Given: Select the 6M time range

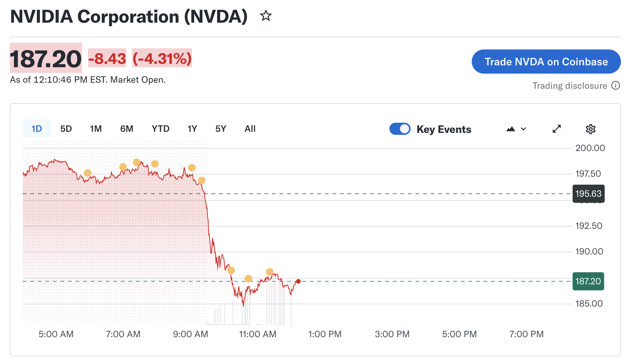Looking at the screenshot, I should click(127, 129).
